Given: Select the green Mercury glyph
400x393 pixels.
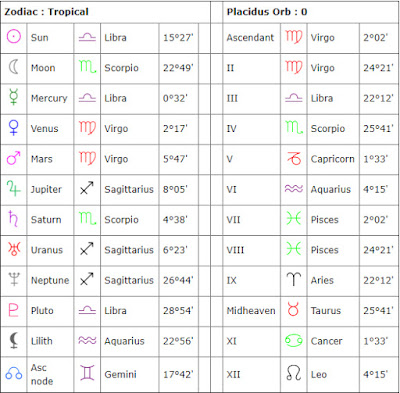Looking at the screenshot, I should [14, 97].
